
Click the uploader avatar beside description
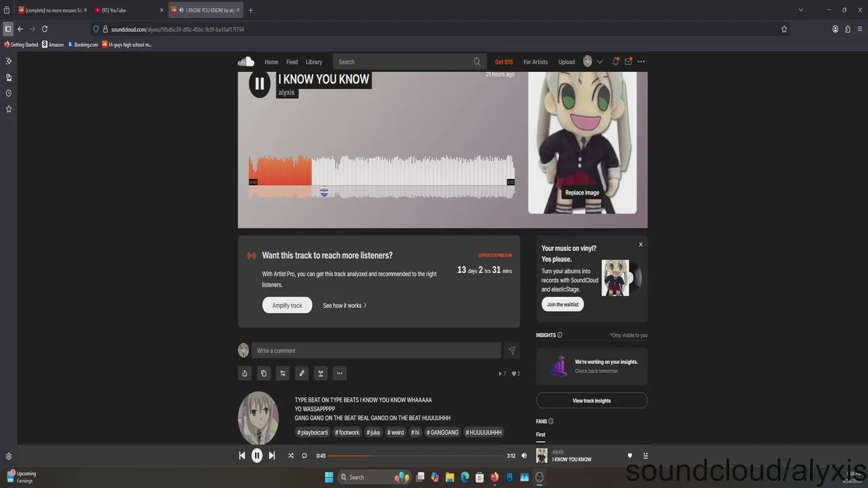pyautogui.click(x=258, y=418)
